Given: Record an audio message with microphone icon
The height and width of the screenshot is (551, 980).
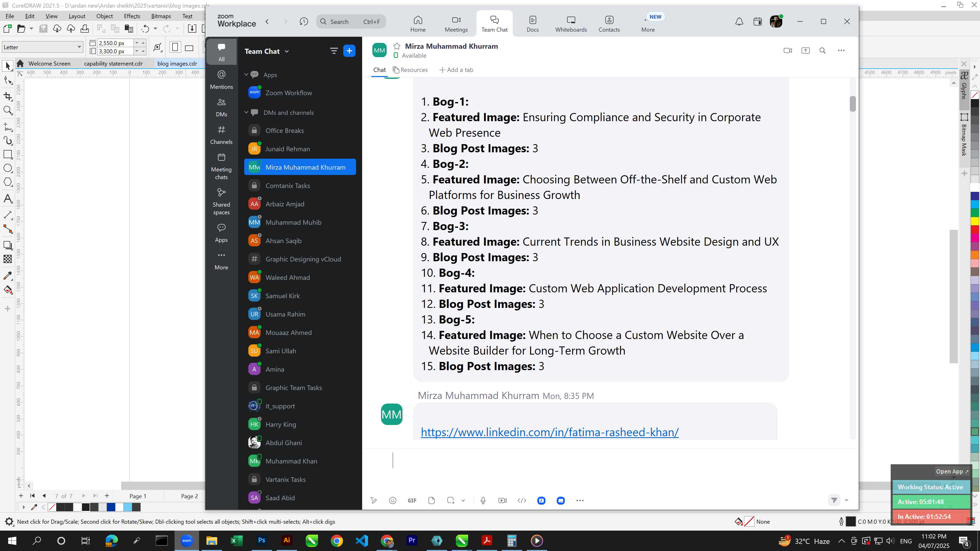Looking at the screenshot, I should click(483, 500).
